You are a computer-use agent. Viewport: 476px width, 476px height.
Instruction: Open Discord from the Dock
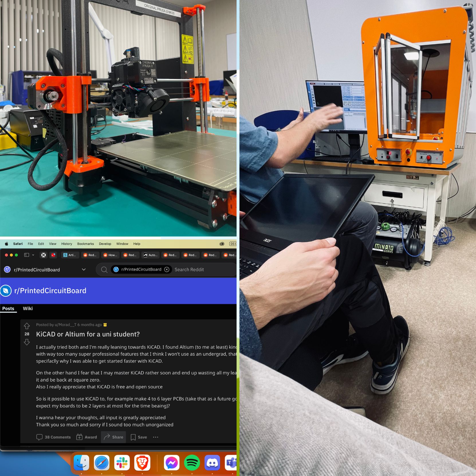coord(212,463)
